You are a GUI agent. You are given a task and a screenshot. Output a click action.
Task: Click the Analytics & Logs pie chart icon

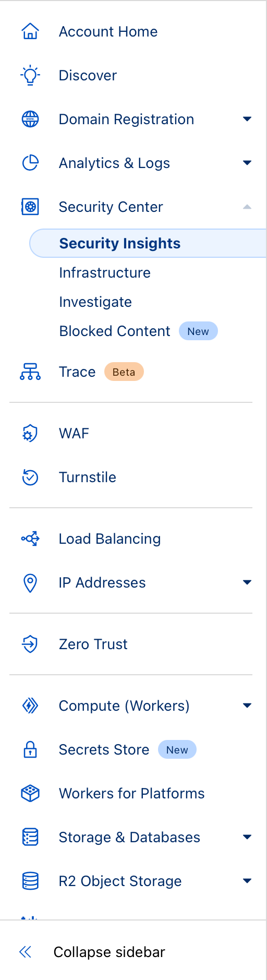tap(30, 163)
